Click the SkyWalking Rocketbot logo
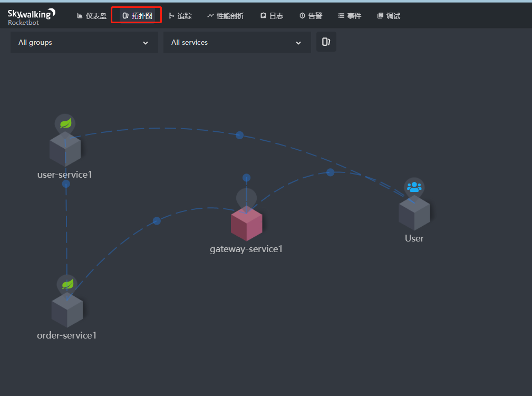Image resolution: width=532 pixels, height=396 pixels. [31, 16]
